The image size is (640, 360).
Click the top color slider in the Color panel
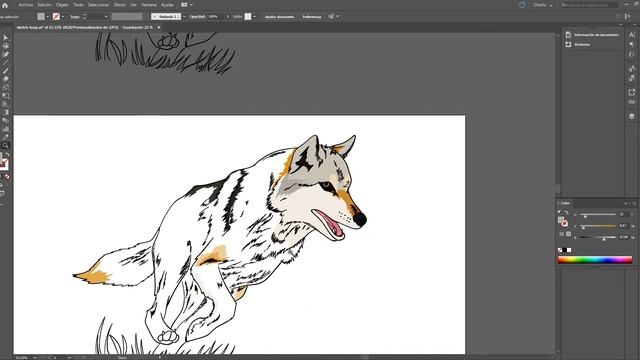598,214
